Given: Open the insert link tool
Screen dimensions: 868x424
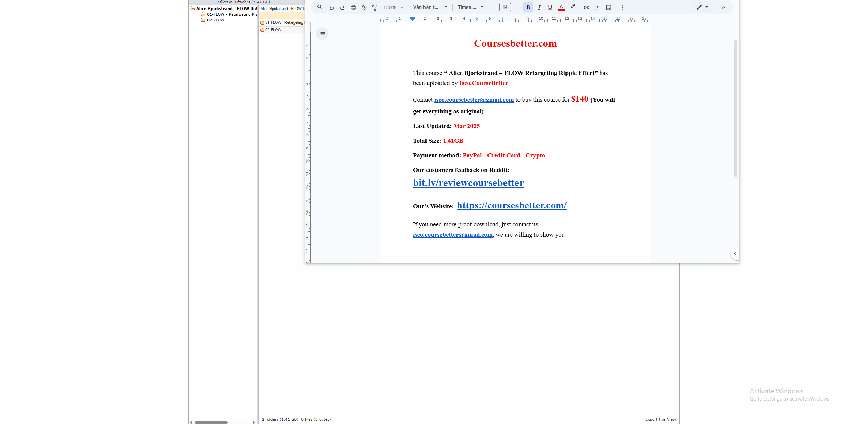Looking at the screenshot, I should point(586,7).
